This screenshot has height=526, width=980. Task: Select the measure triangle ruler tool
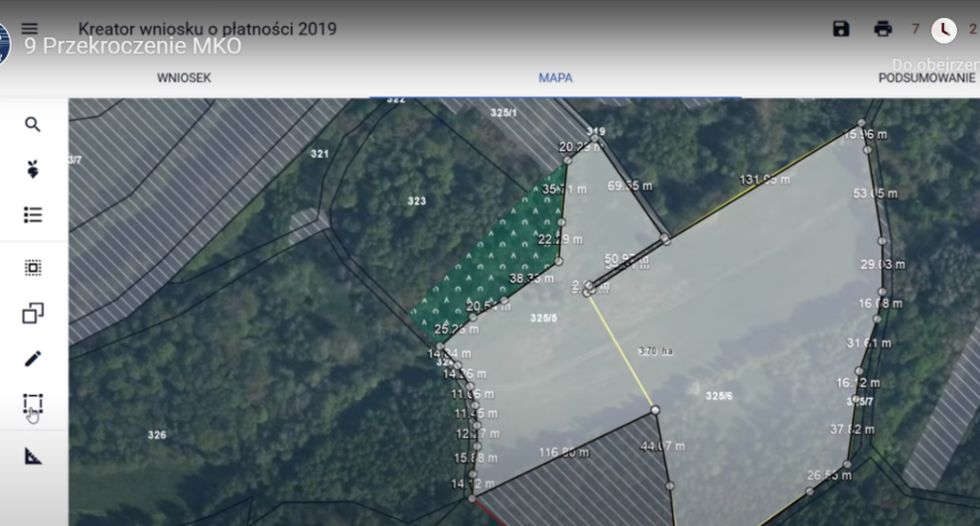pyautogui.click(x=33, y=456)
